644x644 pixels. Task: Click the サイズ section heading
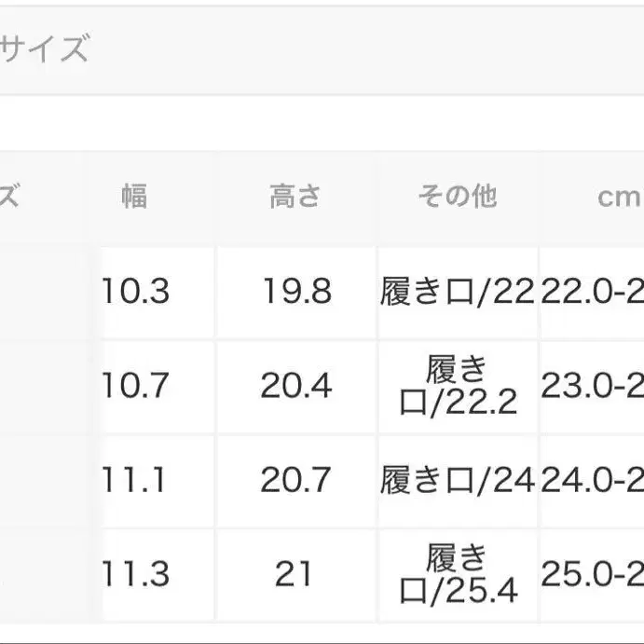tap(45, 48)
